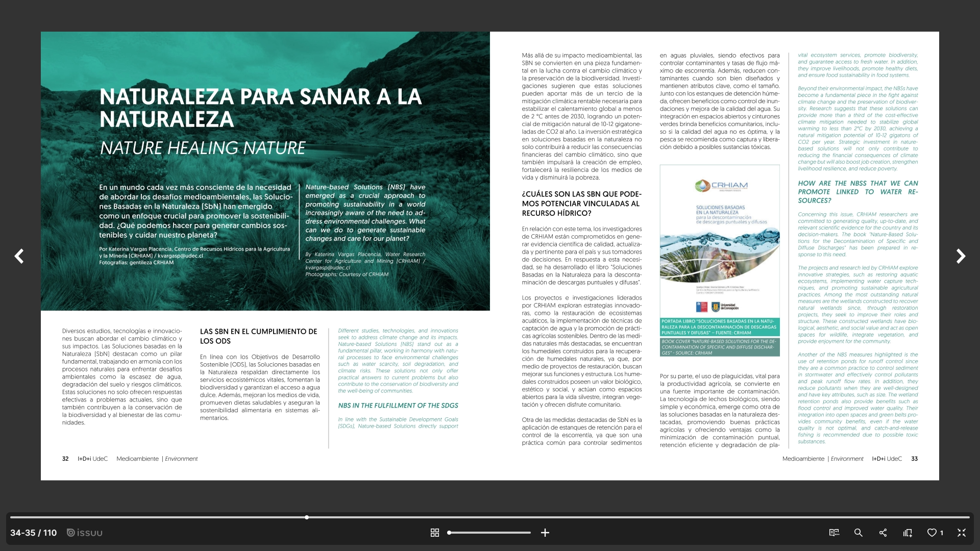Click heading HOW ARE THE NBSS THAT WE CAN PROMOTE
The height and width of the screenshot is (551, 980).
(858, 192)
